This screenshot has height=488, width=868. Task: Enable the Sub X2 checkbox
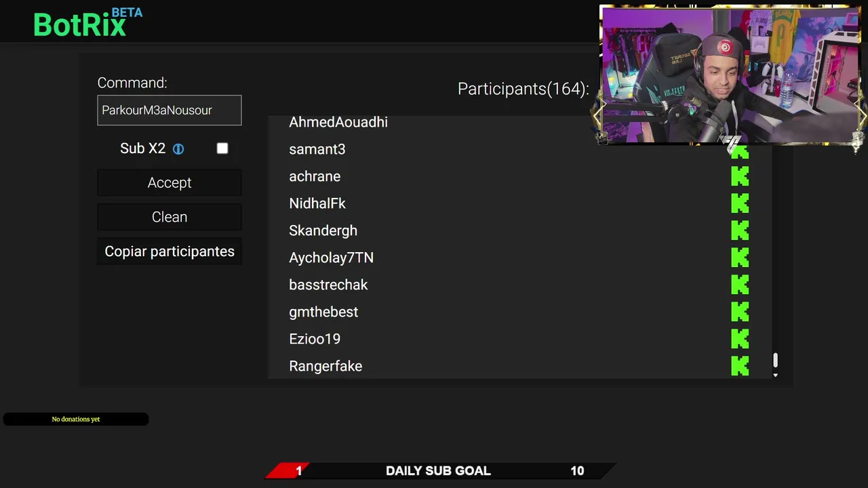coord(222,148)
